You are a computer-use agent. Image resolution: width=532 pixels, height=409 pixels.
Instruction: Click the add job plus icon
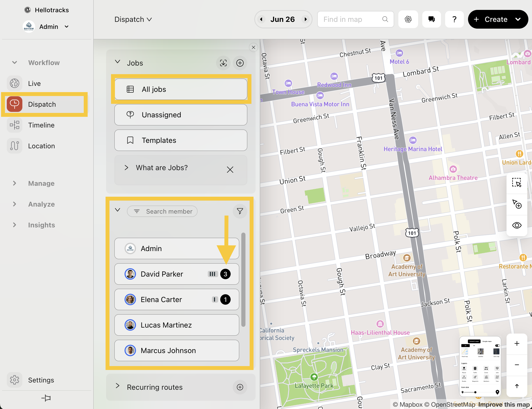[240, 63]
